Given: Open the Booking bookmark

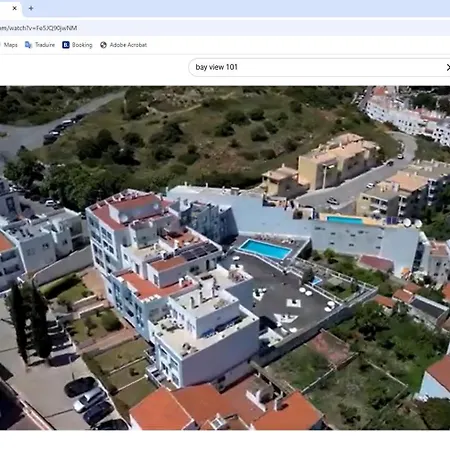Looking at the screenshot, I should point(77,45).
